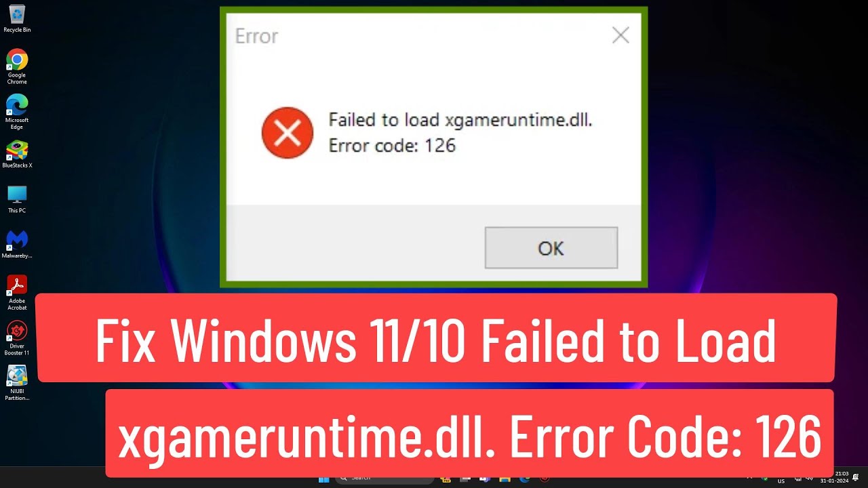Select the BlueStacks X desktop icon
The image size is (868, 488).
pyautogui.click(x=17, y=155)
